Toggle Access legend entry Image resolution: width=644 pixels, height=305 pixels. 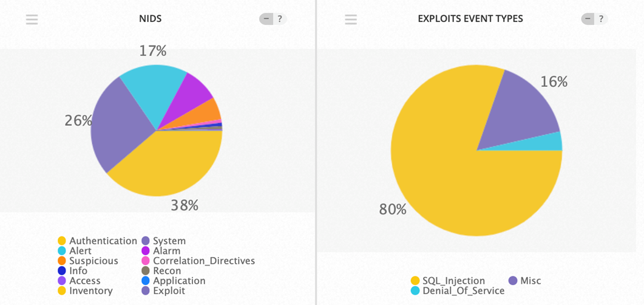point(80,281)
